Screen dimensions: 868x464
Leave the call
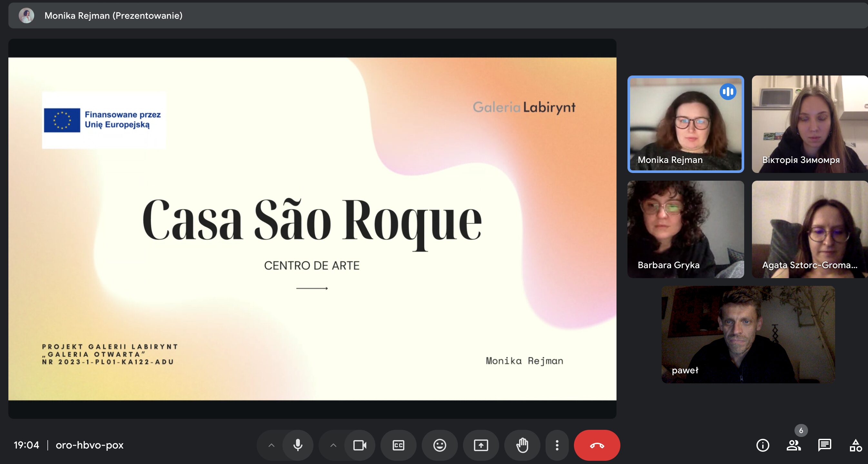[x=597, y=445]
